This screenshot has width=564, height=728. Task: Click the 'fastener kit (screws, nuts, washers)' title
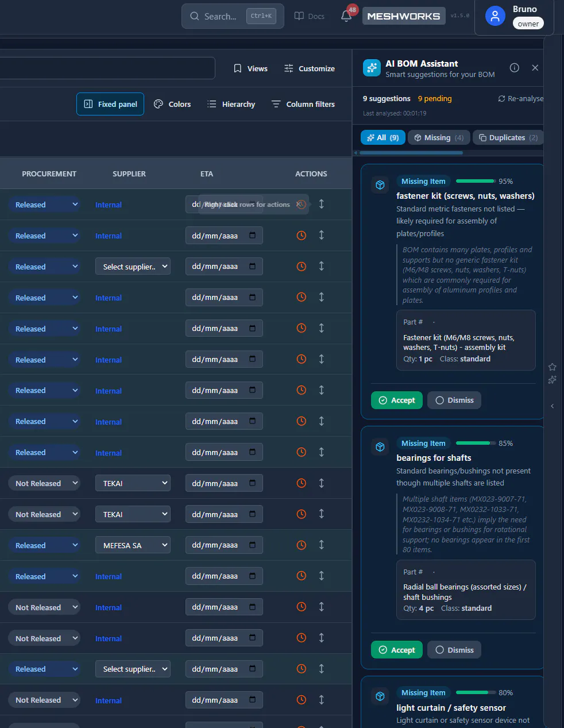point(465,196)
